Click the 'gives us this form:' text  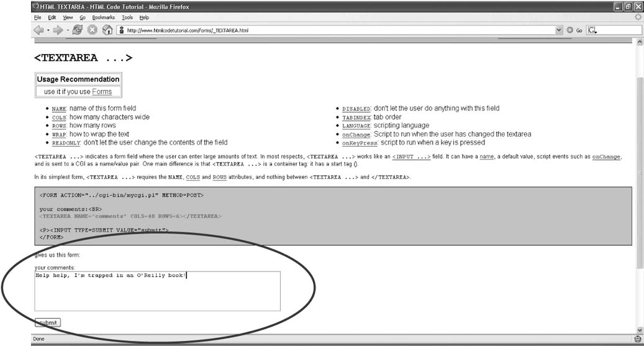pyautogui.click(x=57, y=255)
